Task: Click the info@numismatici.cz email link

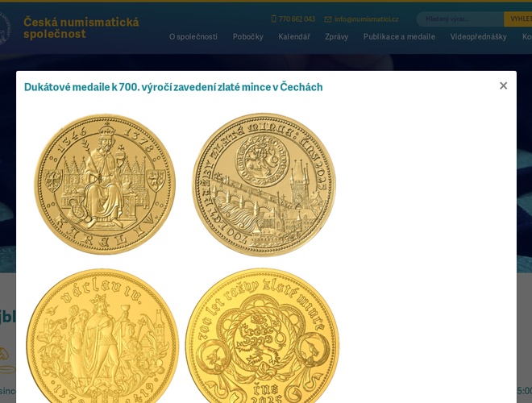Action: click(367, 19)
